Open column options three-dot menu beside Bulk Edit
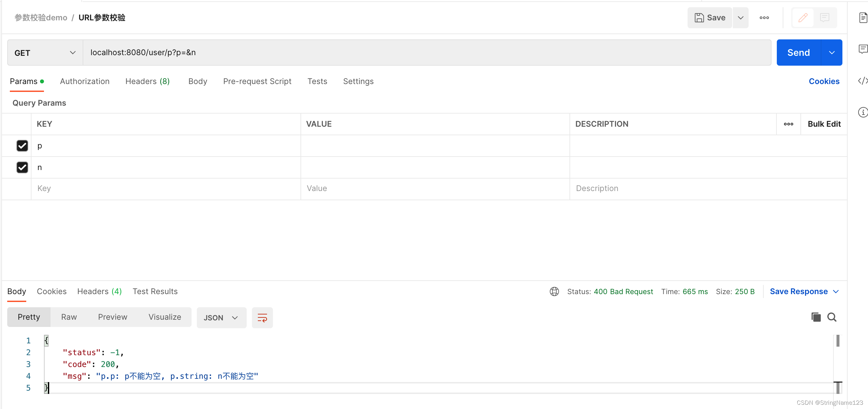 point(788,124)
